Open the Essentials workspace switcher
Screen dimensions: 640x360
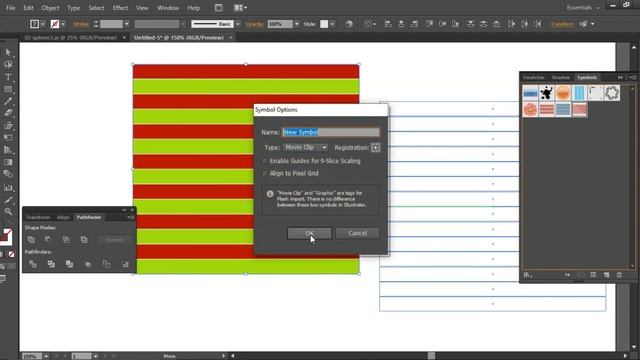tap(582, 8)
